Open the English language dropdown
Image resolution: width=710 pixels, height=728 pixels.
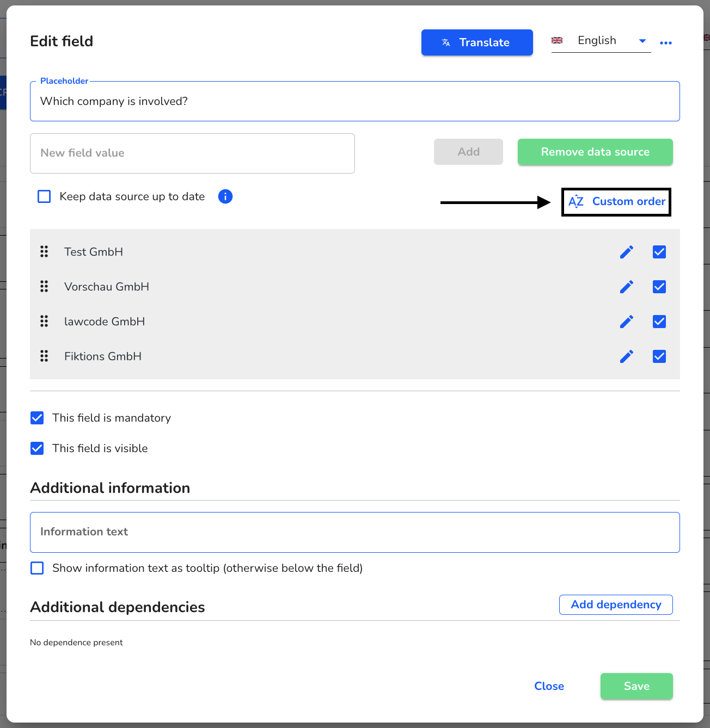coord(601,41)
